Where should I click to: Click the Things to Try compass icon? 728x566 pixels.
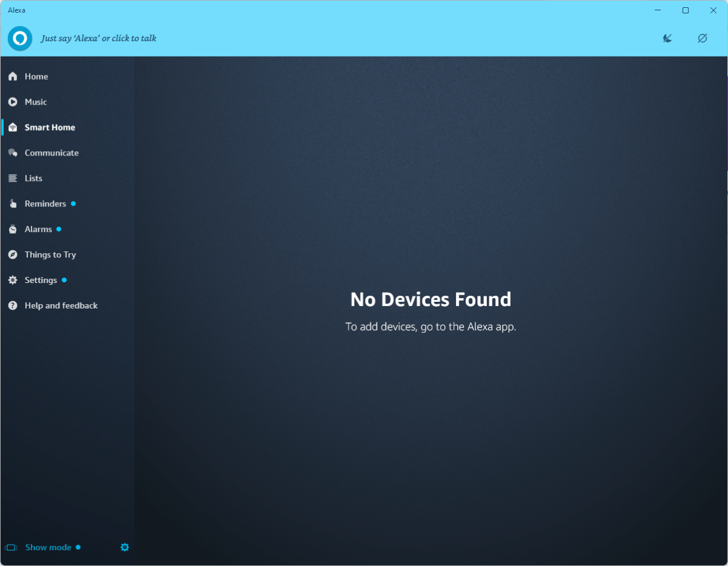pyautogui.click(x=13, y=254)
